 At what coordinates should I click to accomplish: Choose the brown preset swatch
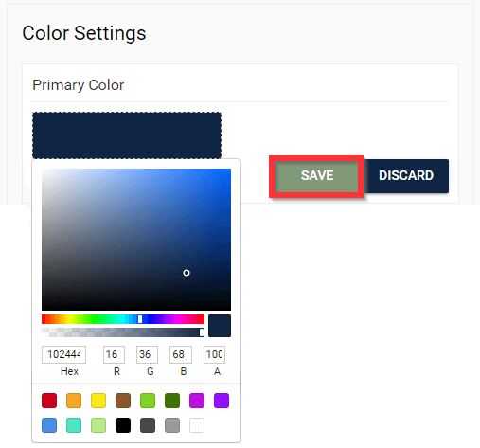point(123,401)
